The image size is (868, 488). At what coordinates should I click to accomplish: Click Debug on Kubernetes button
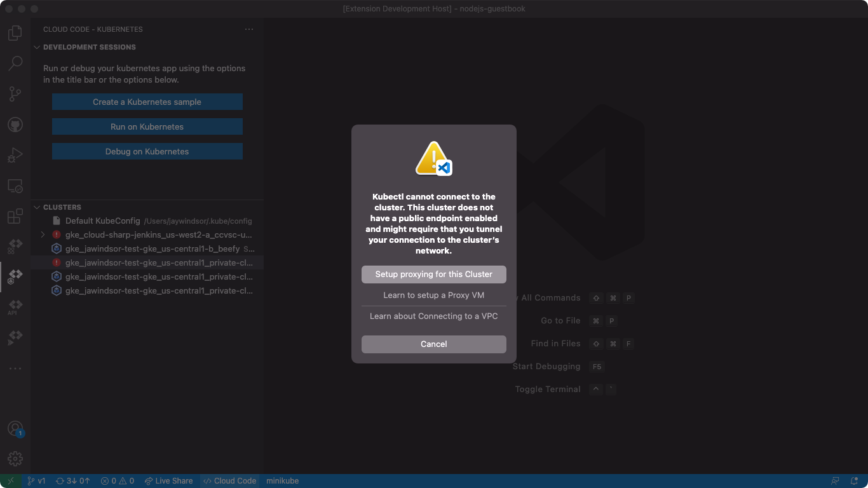click(x=147, y=151)
